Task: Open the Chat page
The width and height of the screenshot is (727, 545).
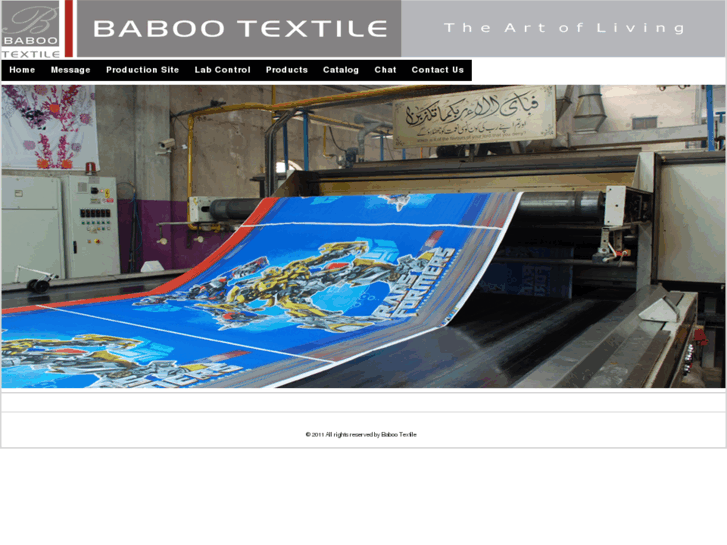Action: [385, 70]
